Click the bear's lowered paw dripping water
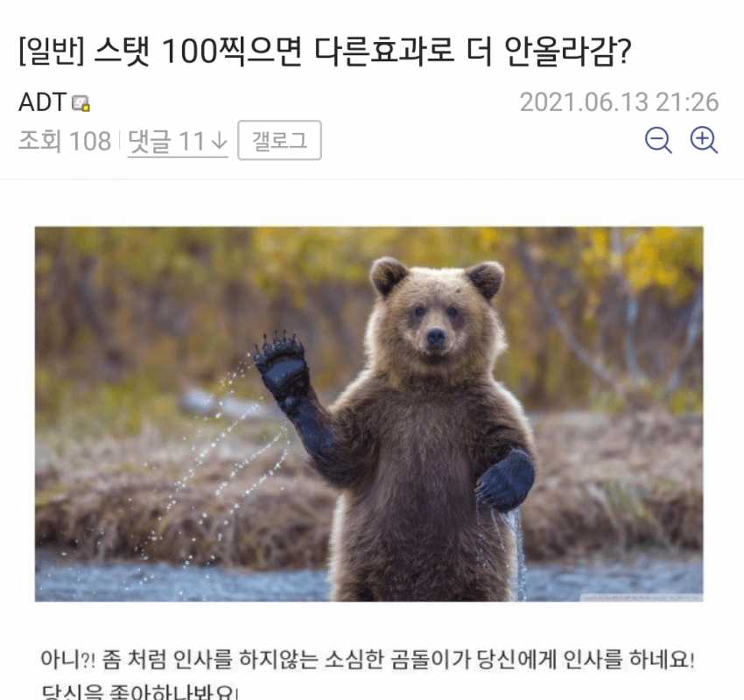Image resolution: width=744 pixels, height=700 pixels. 505,480
